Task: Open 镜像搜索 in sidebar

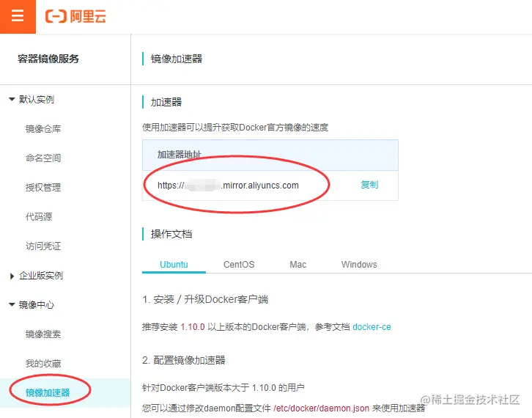Action: tap(43, 334)
